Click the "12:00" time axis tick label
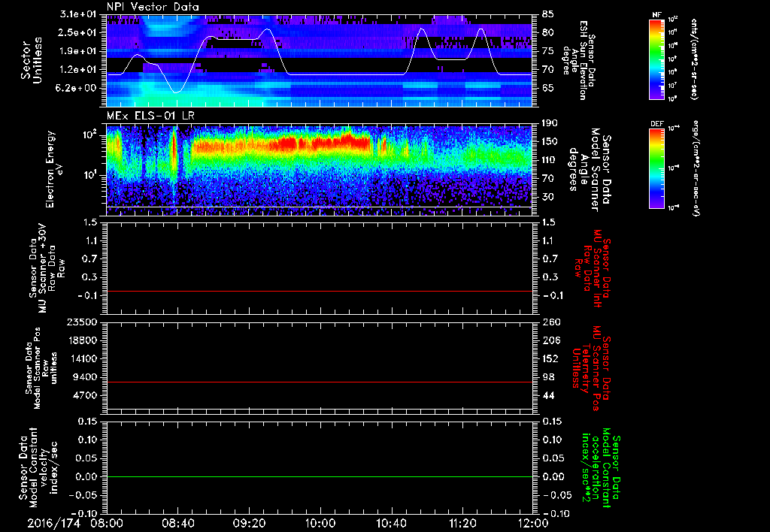This screenshot has height=532, width=770. point(534,523)
